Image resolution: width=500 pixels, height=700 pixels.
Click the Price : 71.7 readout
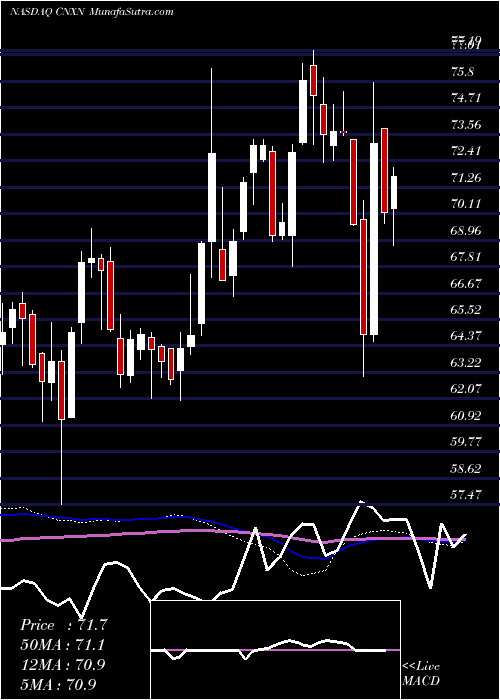(x=64, y=625)
